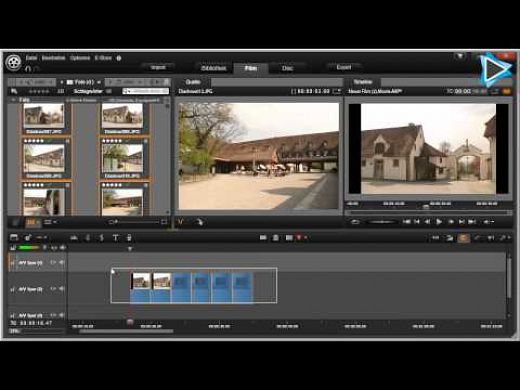Jump to start in the timeline player
520x390 pixels.
pyautogui.click(x=406, y=222)
